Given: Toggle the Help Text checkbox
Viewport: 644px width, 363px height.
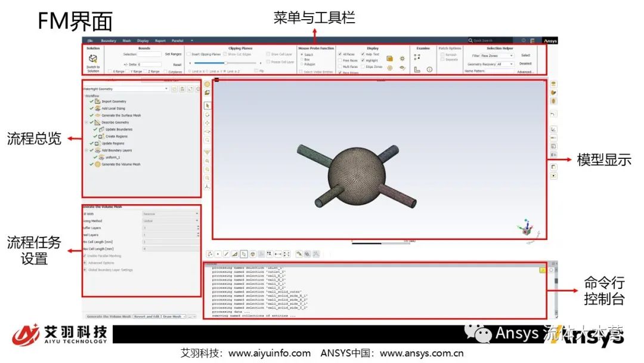Looking at the screenshot, I should pos(363,54).
